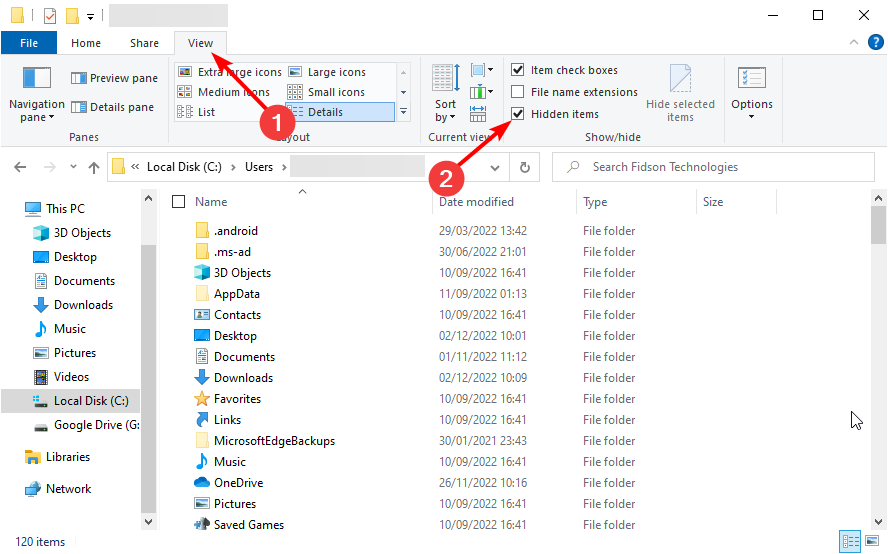This screenshot has width=888, height=554.
Task: Select the AppData folder
Action: click(x=237, y=293)
